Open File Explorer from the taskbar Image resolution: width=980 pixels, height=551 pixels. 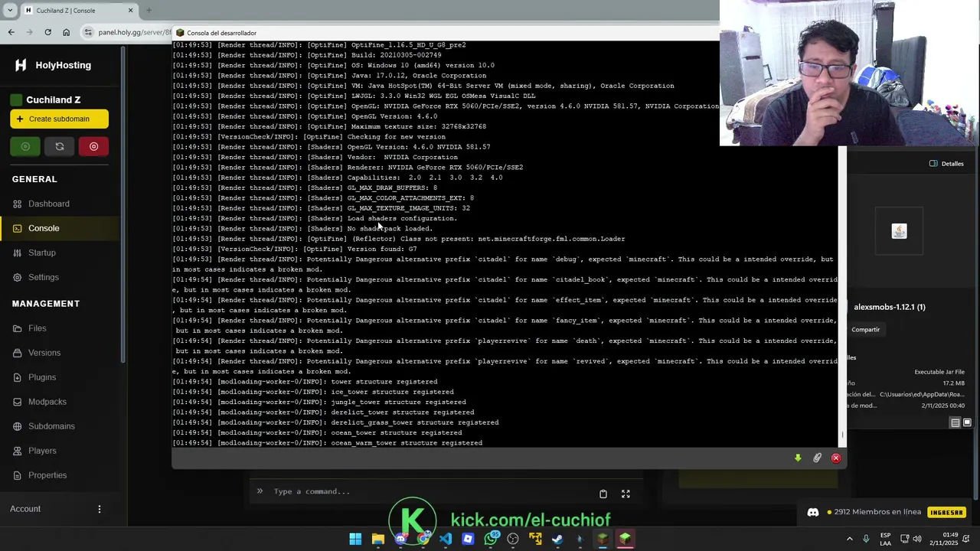[x=378, y=539]
